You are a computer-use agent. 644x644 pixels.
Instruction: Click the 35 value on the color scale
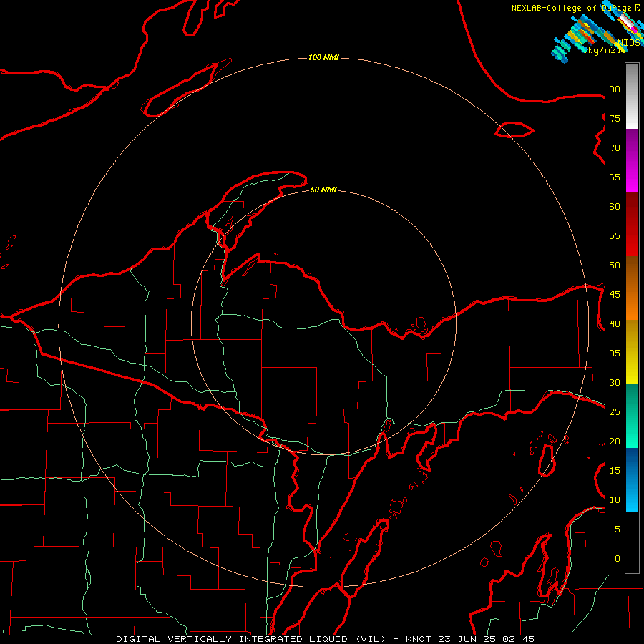(x=615, y=353)
